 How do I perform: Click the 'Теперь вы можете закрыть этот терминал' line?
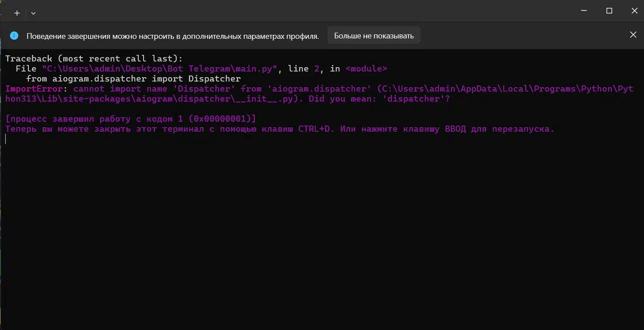point(280,129)
